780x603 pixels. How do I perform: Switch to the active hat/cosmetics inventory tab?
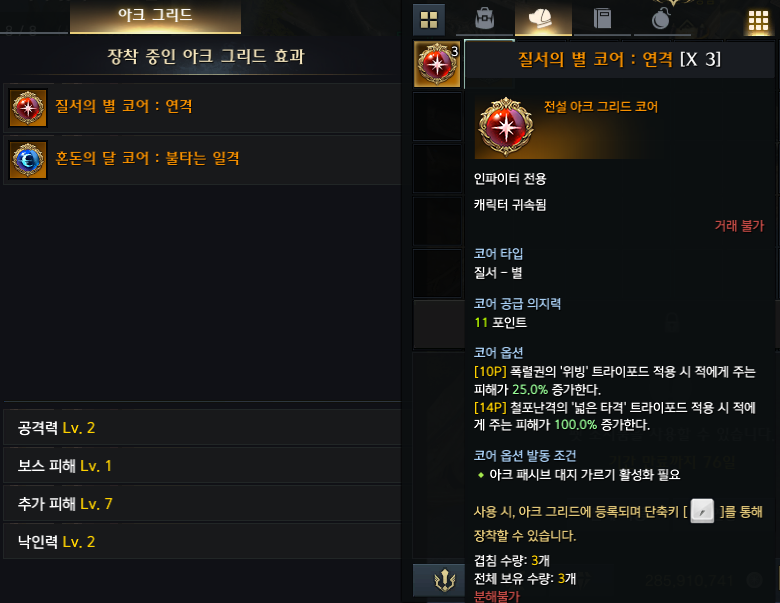pos(543,18)
